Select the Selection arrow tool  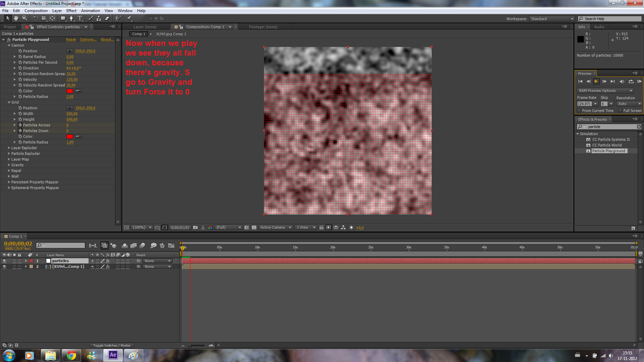coord(8,18)
